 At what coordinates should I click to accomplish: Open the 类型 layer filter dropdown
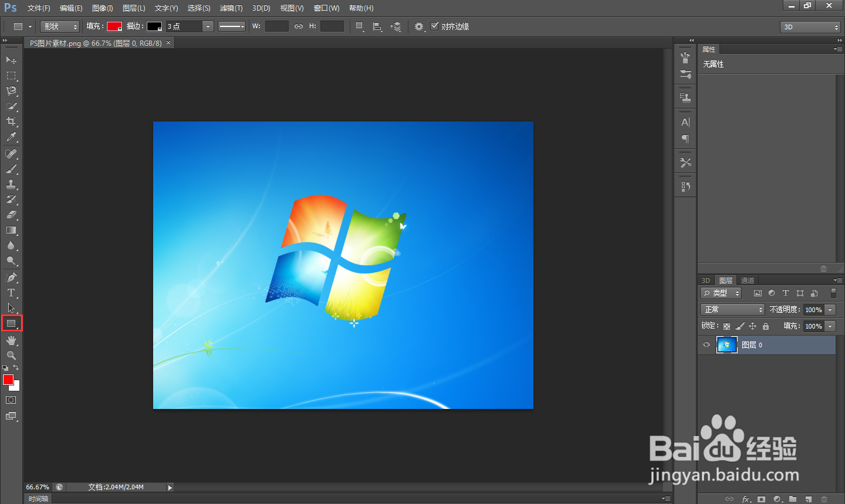(x=721, y=293)
